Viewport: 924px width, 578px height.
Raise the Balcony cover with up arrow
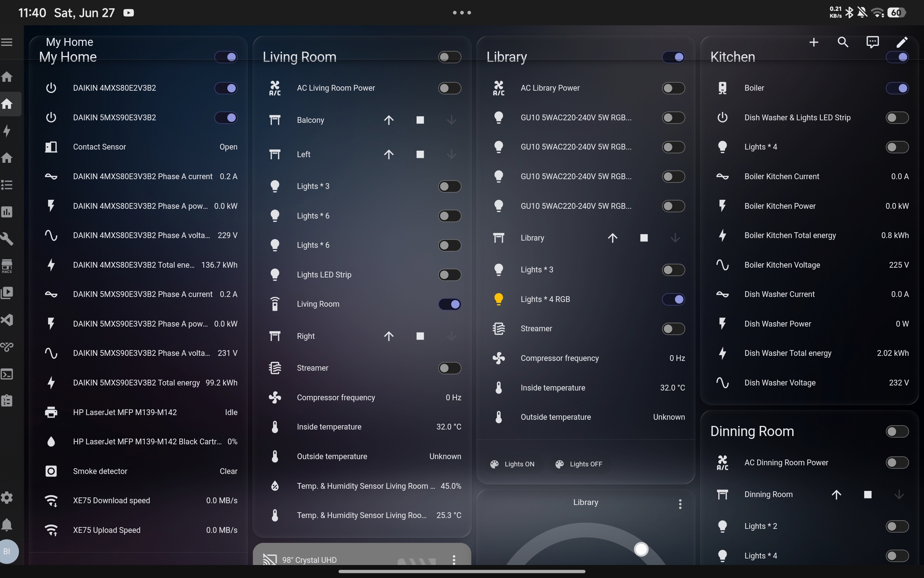389,120
